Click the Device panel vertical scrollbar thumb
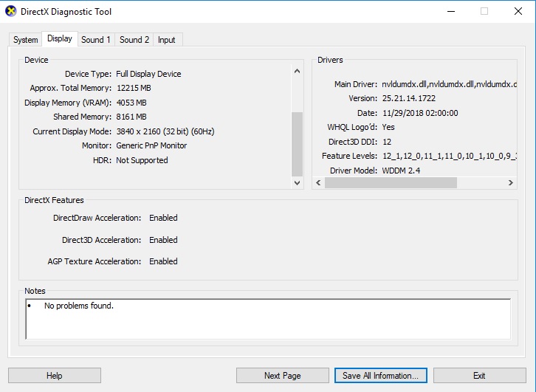The height and width of the screenshot is (392, 536). [x=297, y=144]
